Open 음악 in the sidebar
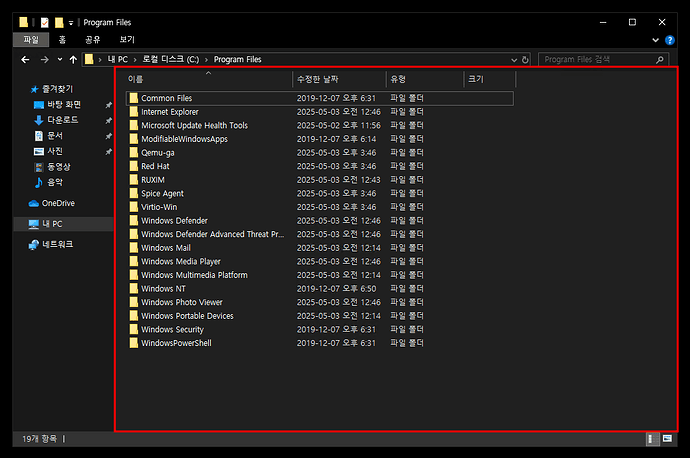690x458 pixels. (x=55, y=182)
